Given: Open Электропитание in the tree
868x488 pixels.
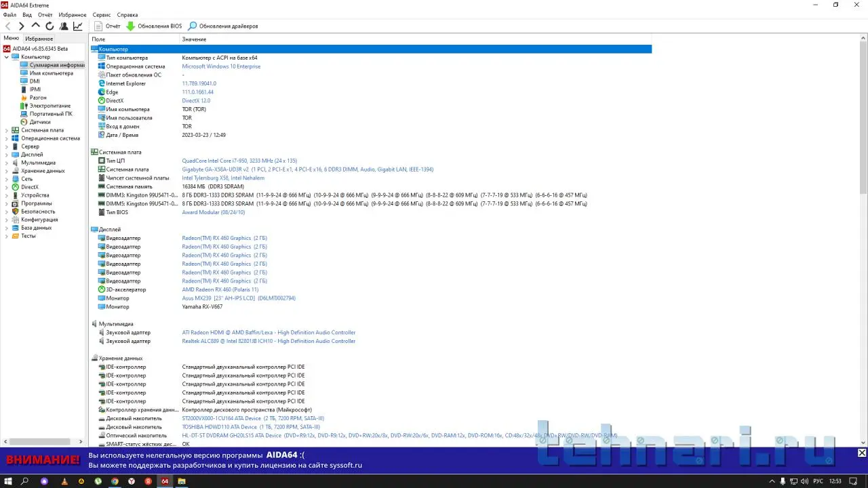Looking at the screenshot, I should pos(50,106).
